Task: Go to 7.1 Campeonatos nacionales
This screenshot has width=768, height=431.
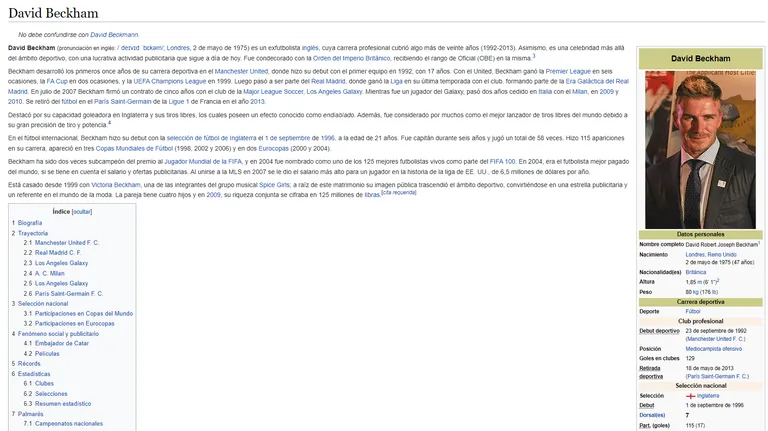Action: click(x=69, y=424)
